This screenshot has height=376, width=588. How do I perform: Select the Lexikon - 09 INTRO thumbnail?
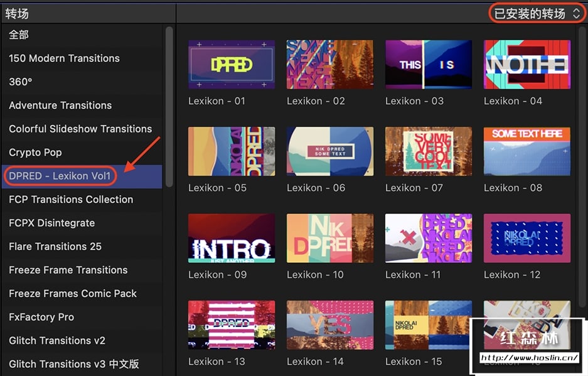232,239
